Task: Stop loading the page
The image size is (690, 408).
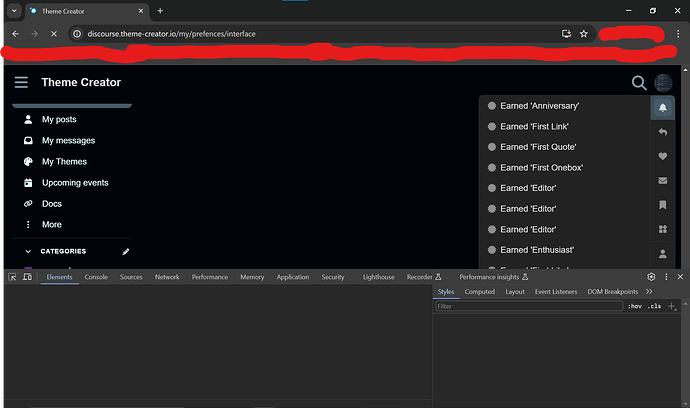Action: 54,34
